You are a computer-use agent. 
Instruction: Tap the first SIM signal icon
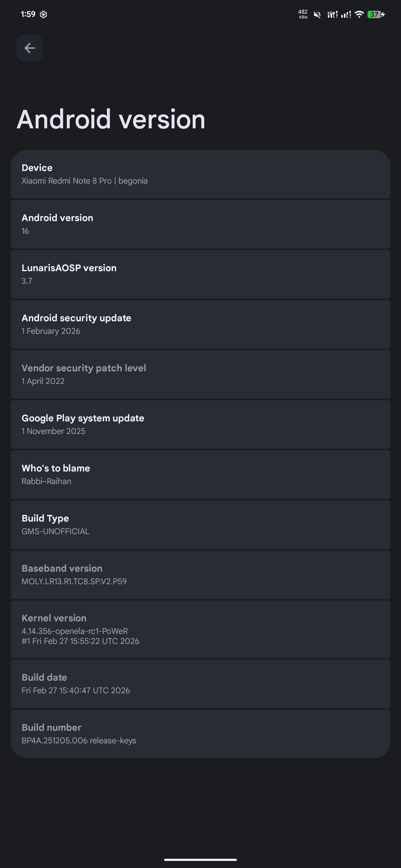point(332,14)
